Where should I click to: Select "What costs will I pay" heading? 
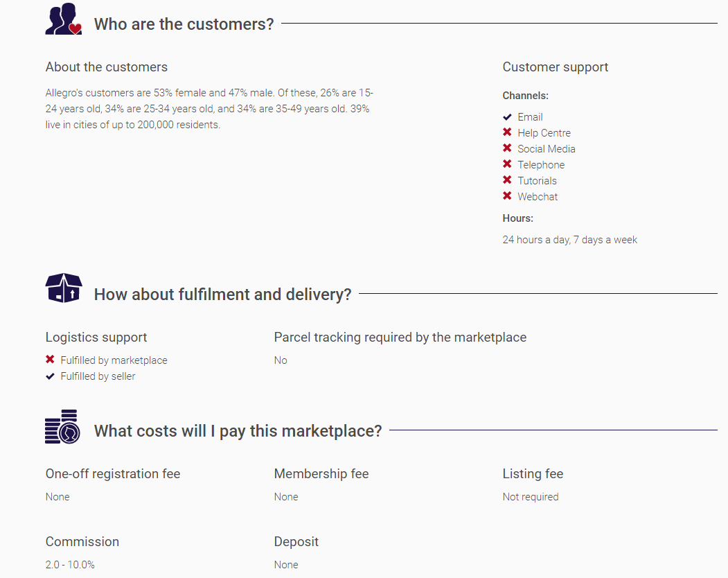(x=238, y=431)
